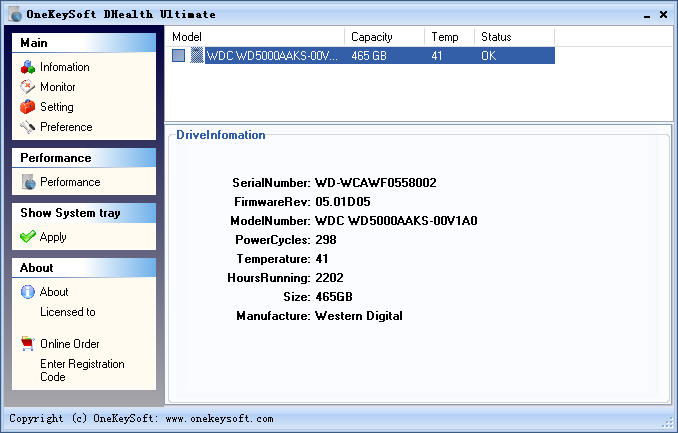Screen dimensions: 678x433
Task: Click the Monitor icon in sidebar
Action: [x=28, y=87]
